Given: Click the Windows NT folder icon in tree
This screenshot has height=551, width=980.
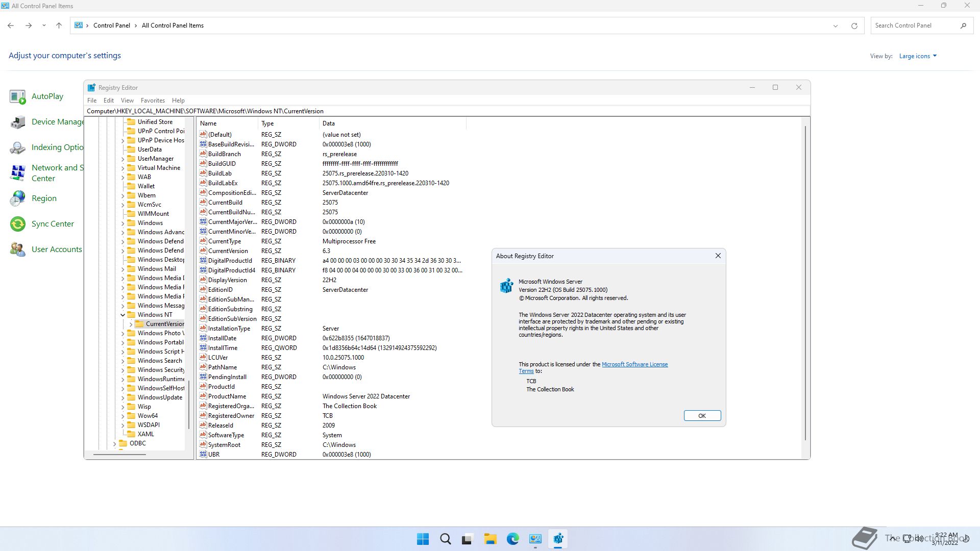Looking at the screenshot, I should pyautogui.click(x=131, y=315).
